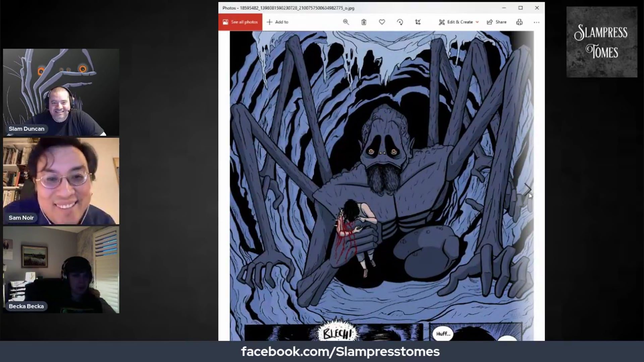Maximize the Photos window
644x362 pixels.
pyautogui.click(x=520, y=8)
